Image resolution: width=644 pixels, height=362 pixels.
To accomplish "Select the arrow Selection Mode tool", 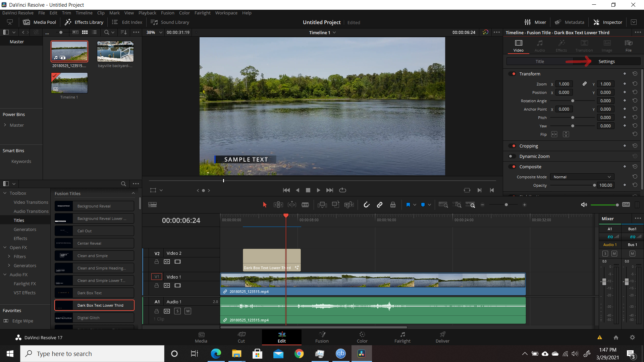I will tap(265, 205).
